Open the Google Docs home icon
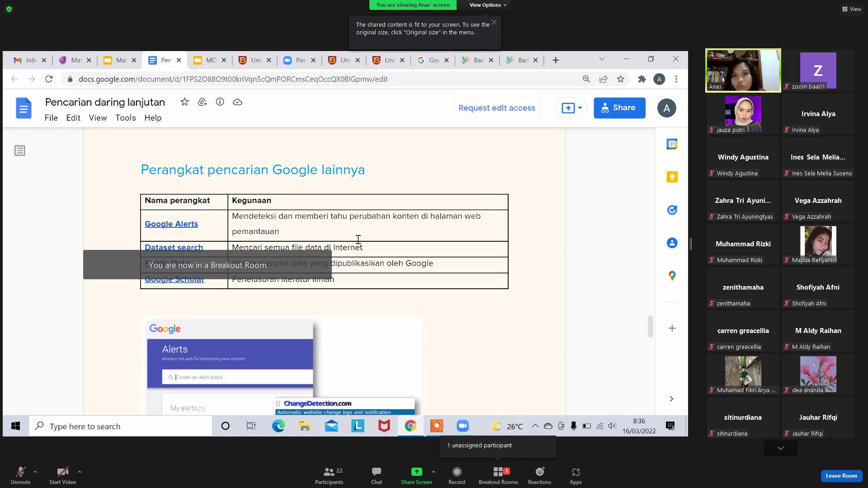Image resolution: width=868 pixels, height=488 pixels. [x=24, y=108]
